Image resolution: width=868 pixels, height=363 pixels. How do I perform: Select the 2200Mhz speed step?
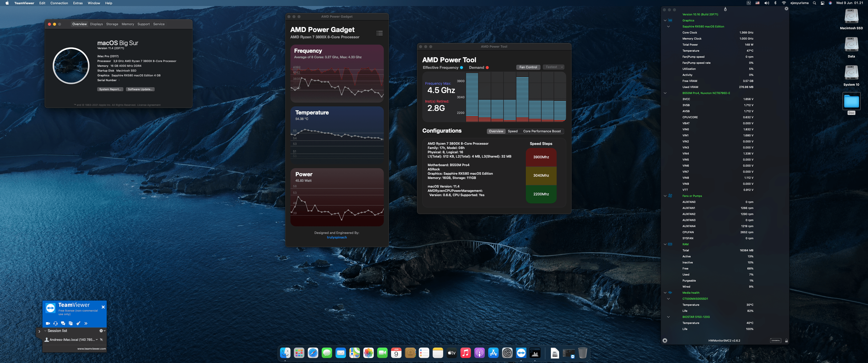click(x=541, y=194)
